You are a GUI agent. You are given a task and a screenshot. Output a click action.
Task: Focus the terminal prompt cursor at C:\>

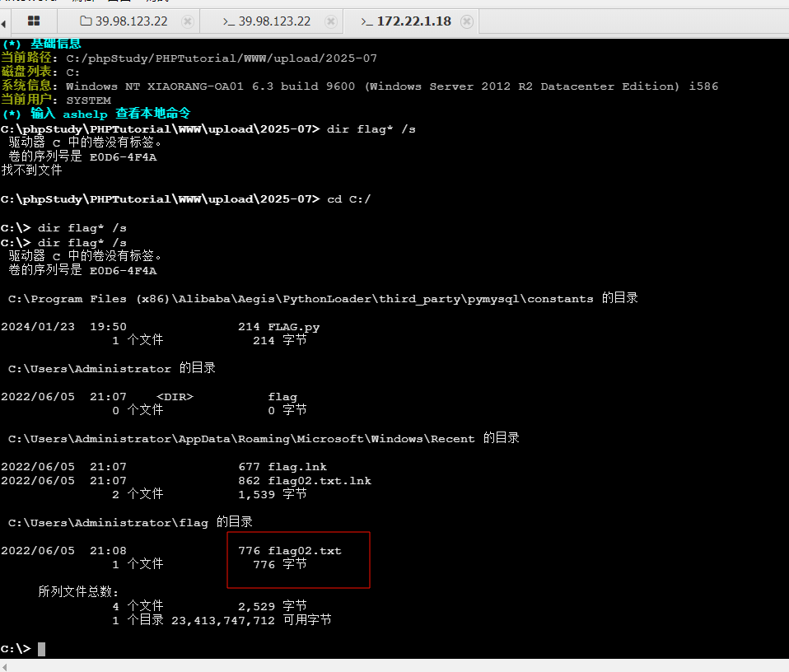coord(41,649)
